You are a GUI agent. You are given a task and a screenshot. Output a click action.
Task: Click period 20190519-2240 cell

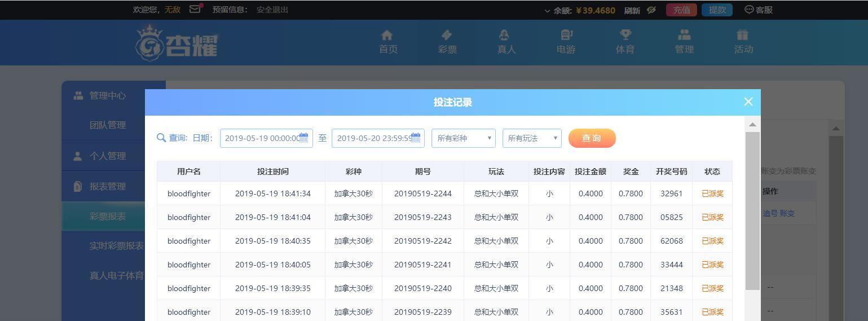(x=422, y=288)
